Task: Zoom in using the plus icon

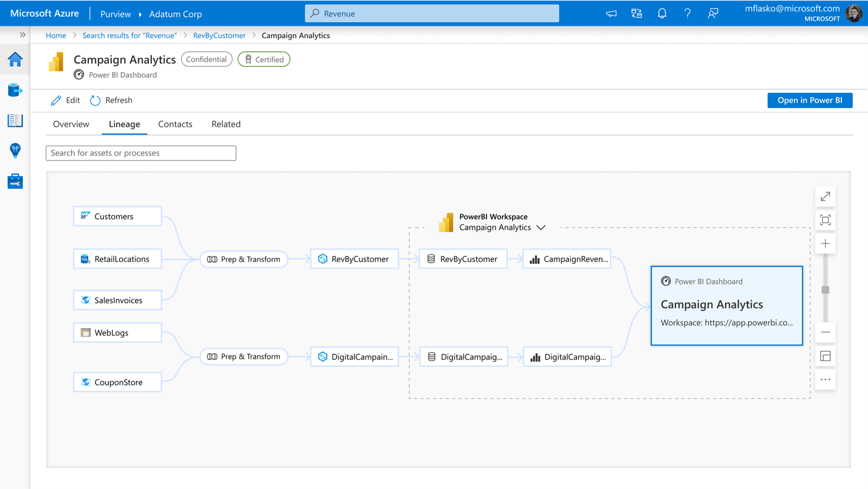Action: point(825,244)
